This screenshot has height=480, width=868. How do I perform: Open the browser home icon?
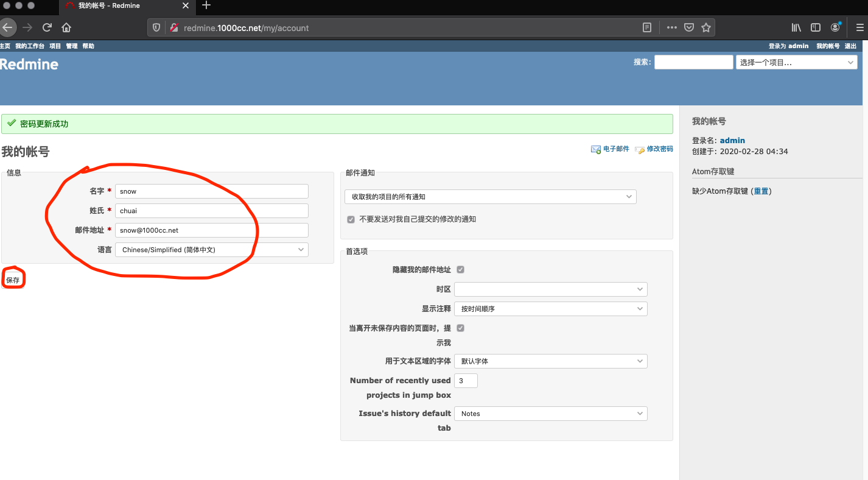point(66,27)
